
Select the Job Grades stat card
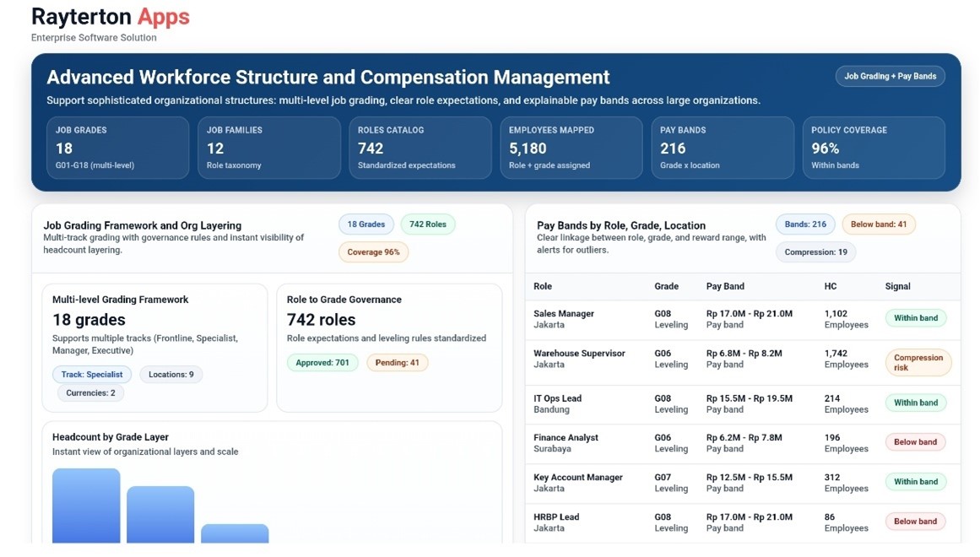pyautogui.click(x=117, y=148)
